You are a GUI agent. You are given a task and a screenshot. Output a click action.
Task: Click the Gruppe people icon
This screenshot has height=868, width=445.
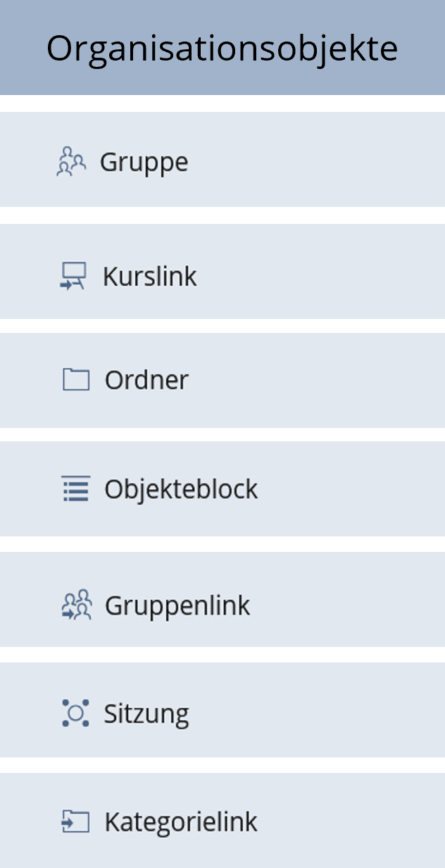tap(72, 161)
